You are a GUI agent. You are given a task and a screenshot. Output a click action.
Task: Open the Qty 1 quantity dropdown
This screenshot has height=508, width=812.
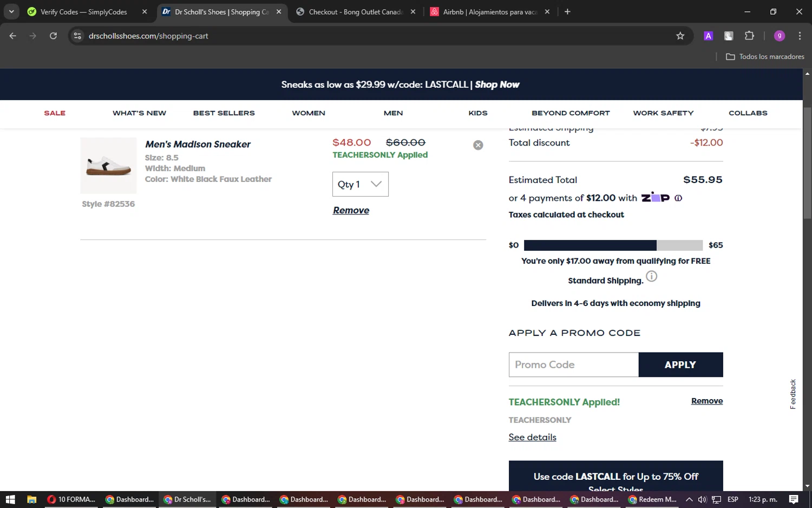[x=361, y=184]
